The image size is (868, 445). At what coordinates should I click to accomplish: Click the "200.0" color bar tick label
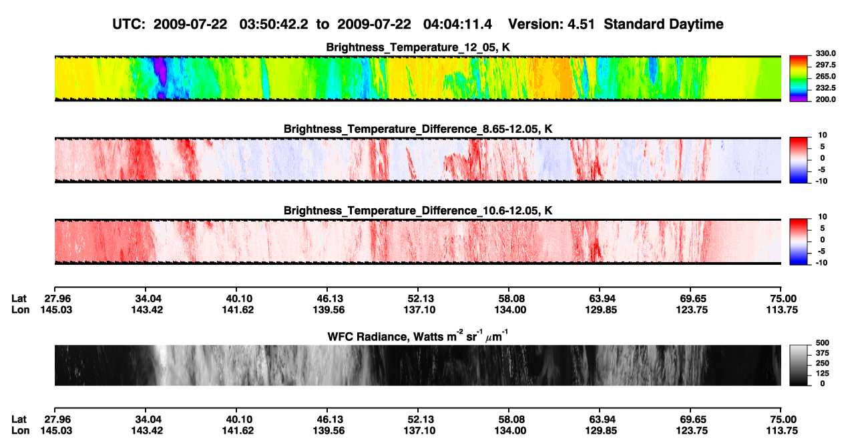826,99
